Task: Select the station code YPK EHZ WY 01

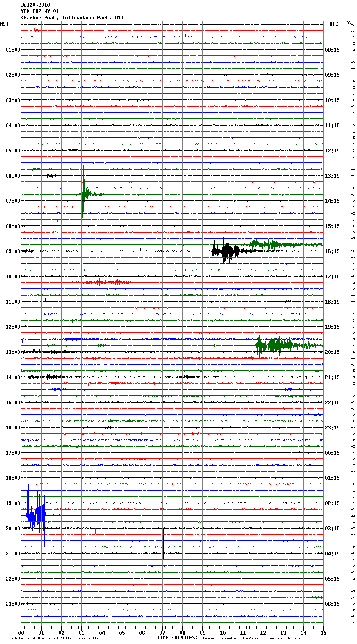Action: coord(40,11)
